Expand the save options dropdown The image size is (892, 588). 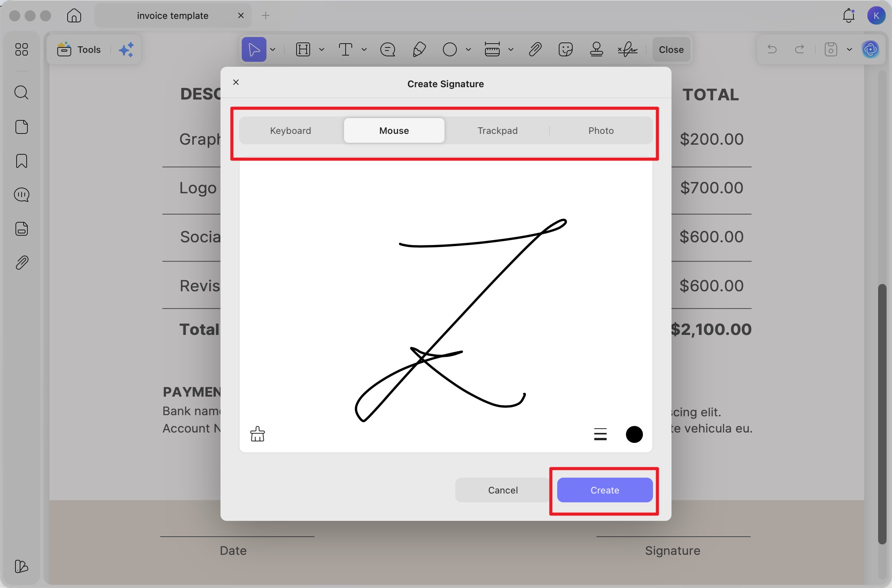[850, 49]
